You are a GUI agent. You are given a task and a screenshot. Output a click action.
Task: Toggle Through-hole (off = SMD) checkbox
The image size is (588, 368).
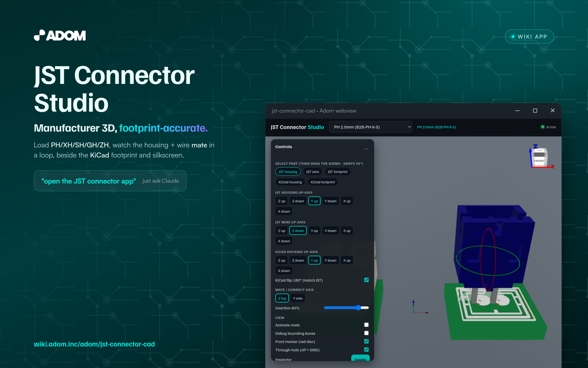[366, 349]
